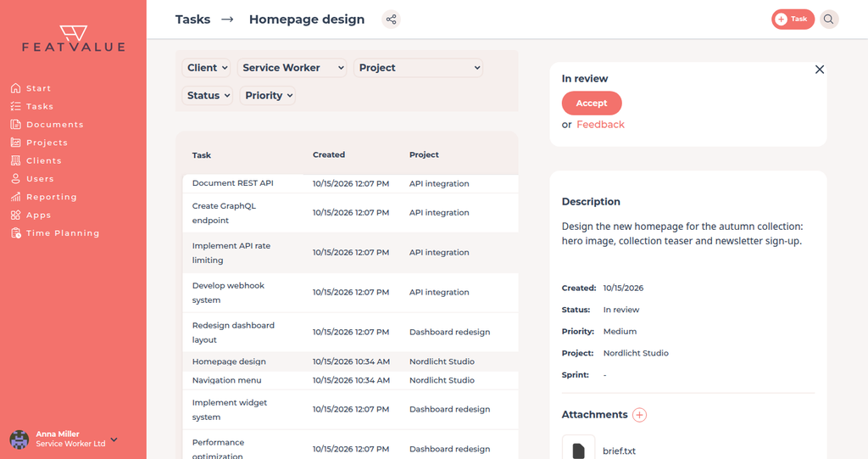The width and height of the screenshot is (868, 459).
Task: Click the 10/15/2026 10:34 AM date of Homepage design
Action: tap(351, 361)
